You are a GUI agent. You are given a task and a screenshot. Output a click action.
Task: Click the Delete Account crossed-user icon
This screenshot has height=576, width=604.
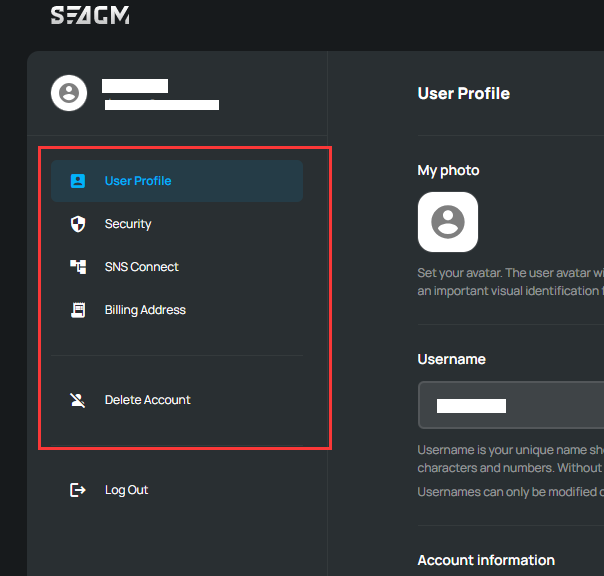(78, 400)
